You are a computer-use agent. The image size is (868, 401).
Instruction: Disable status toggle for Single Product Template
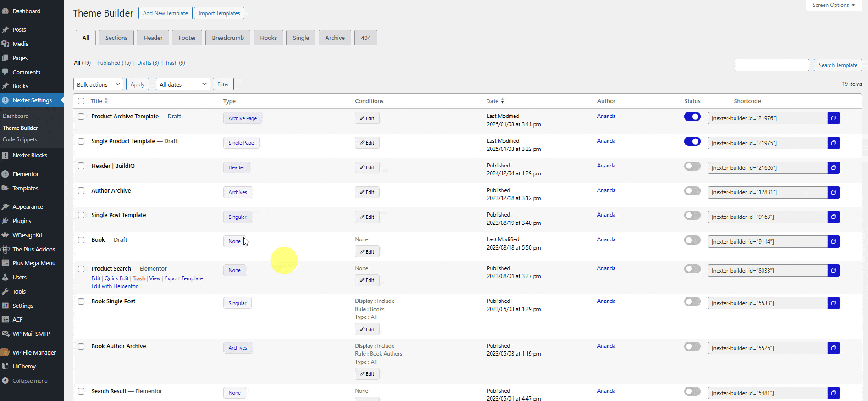click(692, 141)
